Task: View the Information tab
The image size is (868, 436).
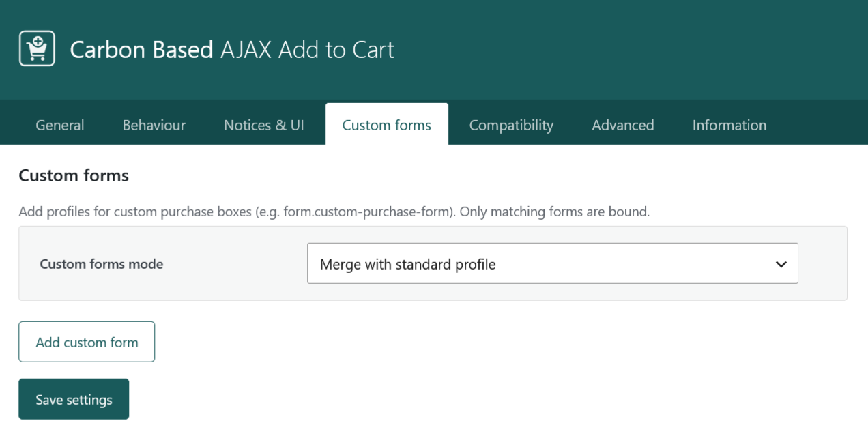Action: 729,125
